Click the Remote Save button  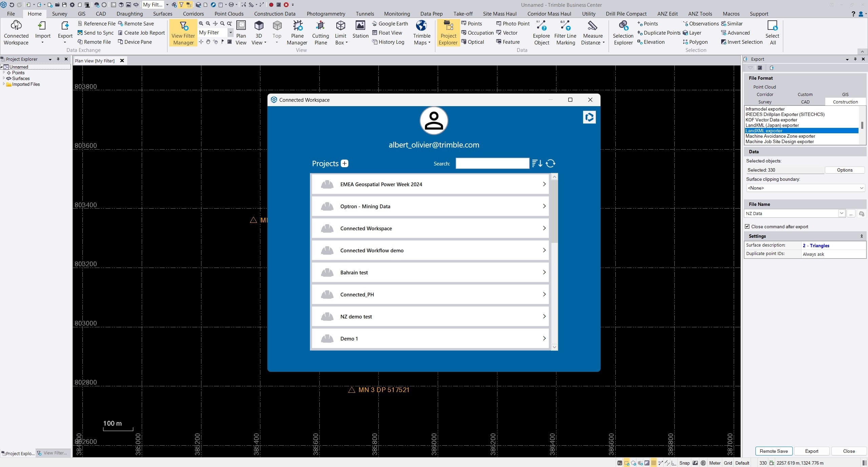(774, 451)
